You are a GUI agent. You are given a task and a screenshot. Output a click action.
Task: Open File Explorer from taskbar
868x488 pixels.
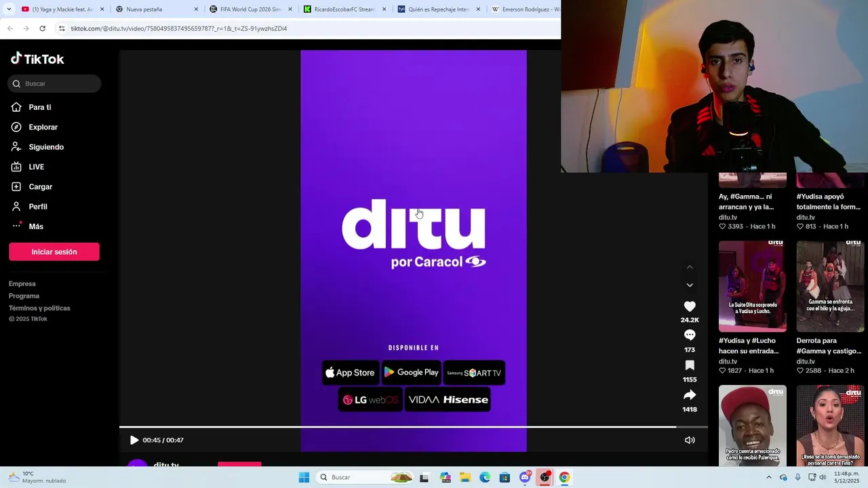(465, 477)
